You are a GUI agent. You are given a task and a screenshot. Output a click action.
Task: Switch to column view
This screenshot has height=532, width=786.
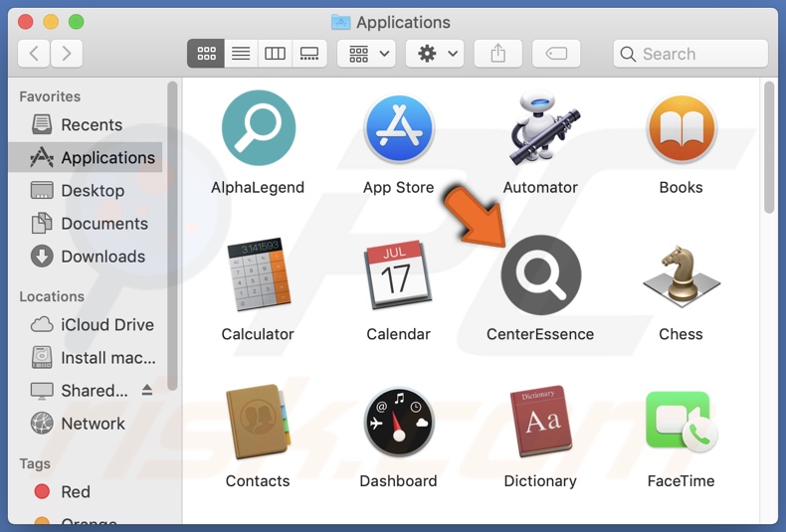click(x=275, y=53)
